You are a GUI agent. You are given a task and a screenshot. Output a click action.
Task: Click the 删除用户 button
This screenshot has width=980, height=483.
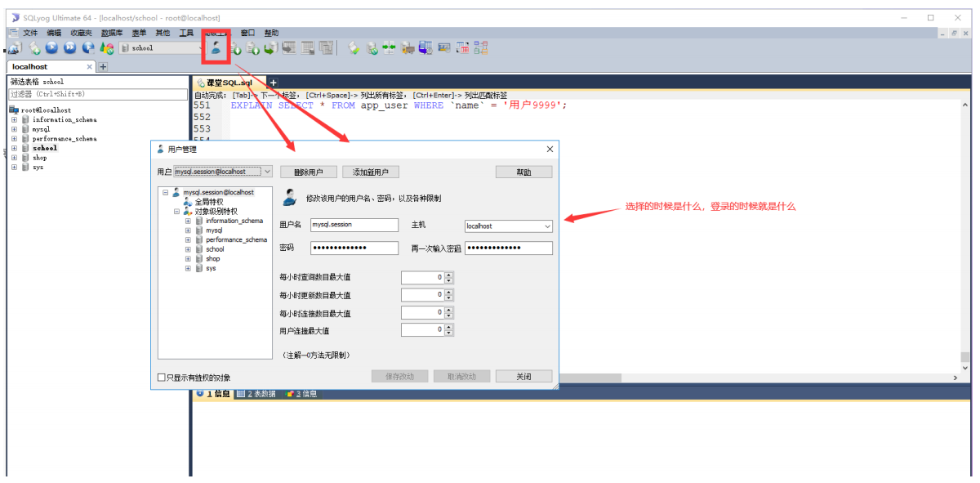point(309,172)
